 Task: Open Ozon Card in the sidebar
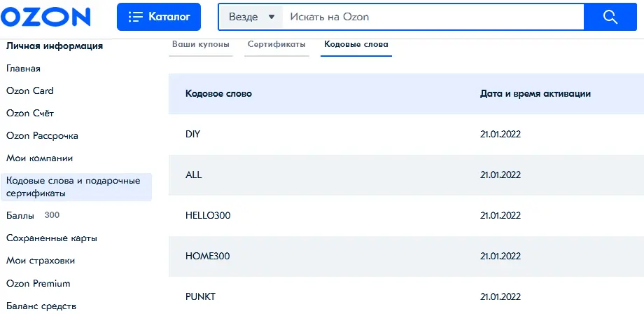(30, 91)
